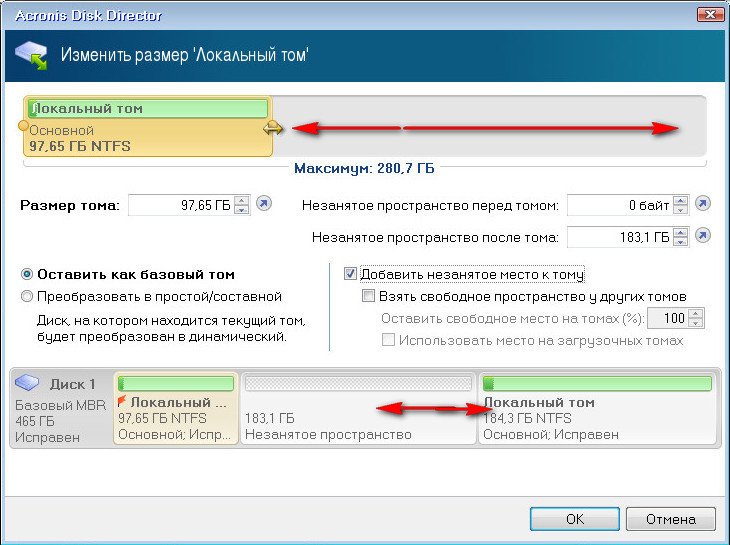Increase space after volume using up arrow
The height and width of the screenshot is (545, 730).
[x=681, y=233]
